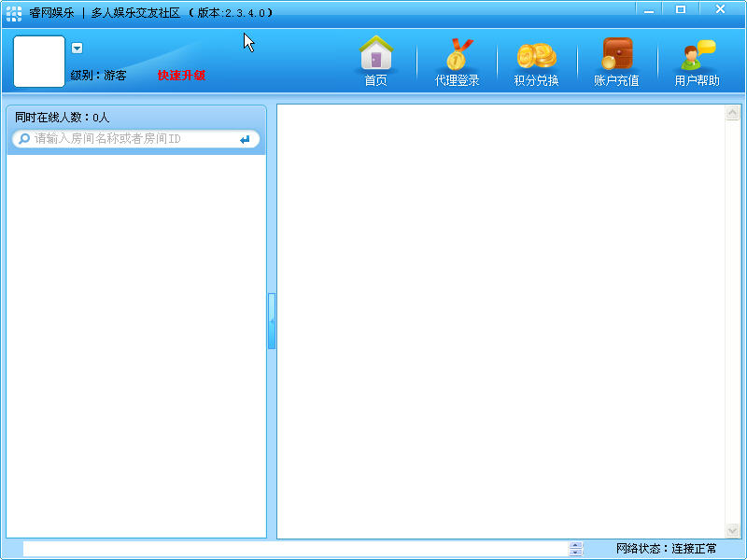Click the up arrow of the bottom stepper
This screenshot has width=747, height=560.
pyautogui.click(x=576, y=545)
